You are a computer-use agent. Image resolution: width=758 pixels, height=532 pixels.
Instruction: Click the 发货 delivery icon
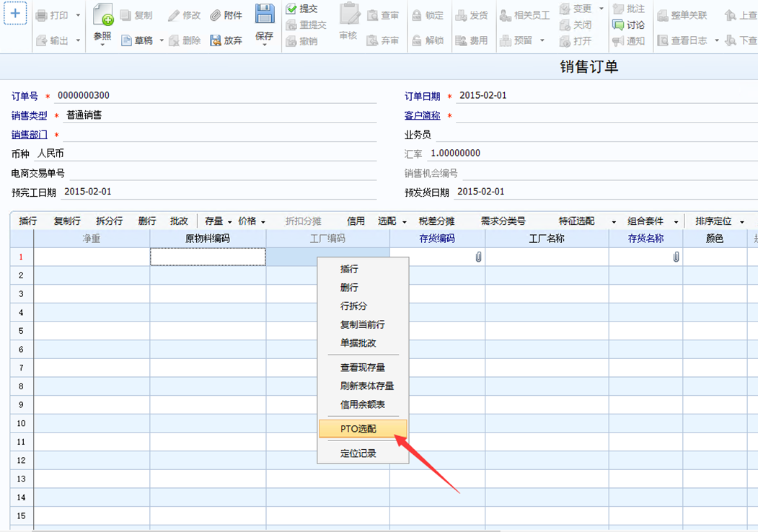click(x=461, y=15)
